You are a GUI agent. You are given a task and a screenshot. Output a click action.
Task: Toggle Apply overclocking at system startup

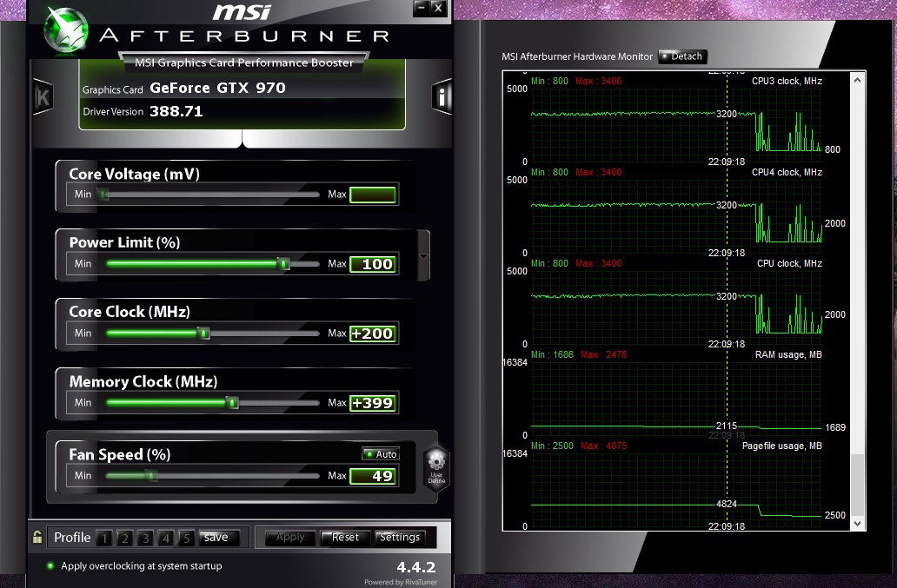(50, 566)
